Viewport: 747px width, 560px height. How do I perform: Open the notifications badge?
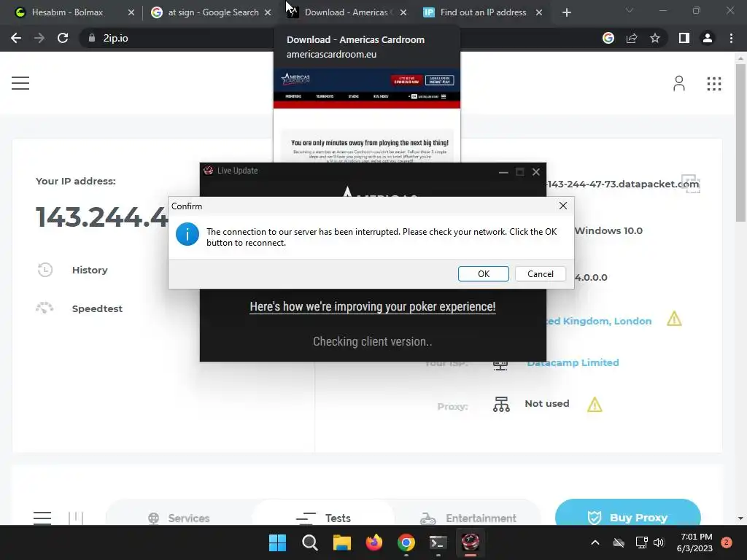727,542
